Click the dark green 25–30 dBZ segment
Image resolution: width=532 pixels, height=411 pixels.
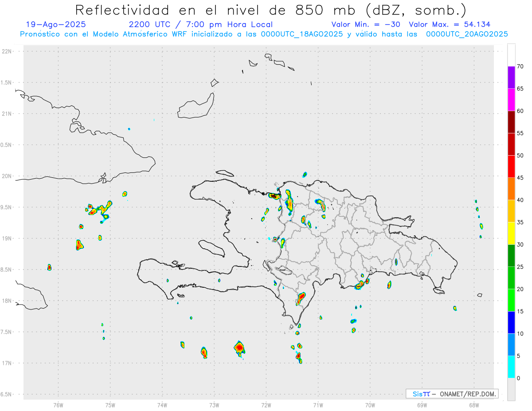click(511, 256)
